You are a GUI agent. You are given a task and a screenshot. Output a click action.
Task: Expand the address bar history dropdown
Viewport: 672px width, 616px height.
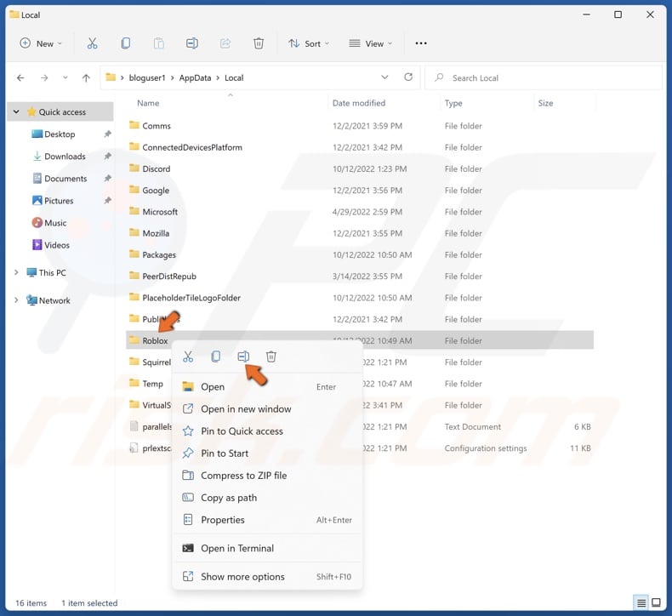[x=384, y=77]
